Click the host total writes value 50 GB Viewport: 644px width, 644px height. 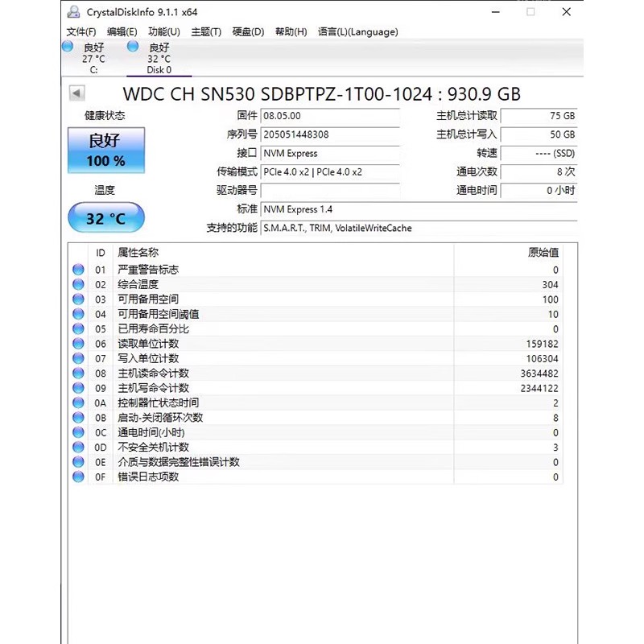point(539,134)
